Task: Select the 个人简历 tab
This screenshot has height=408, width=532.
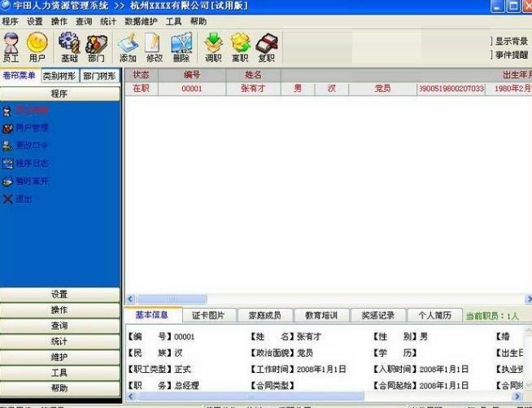Action: [x=435, y=315]
